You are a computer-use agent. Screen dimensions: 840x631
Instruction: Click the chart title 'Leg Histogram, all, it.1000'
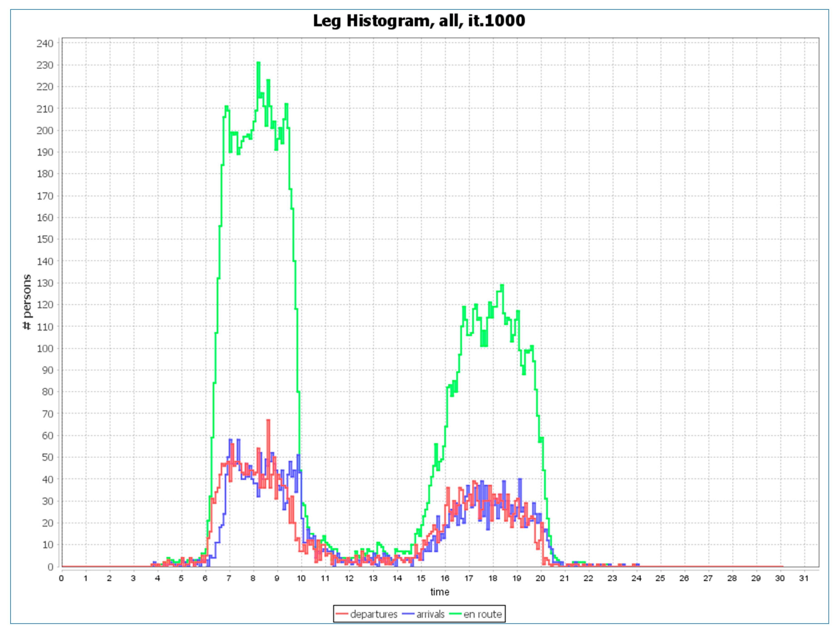pyautogui.click(x=419, y=20)
